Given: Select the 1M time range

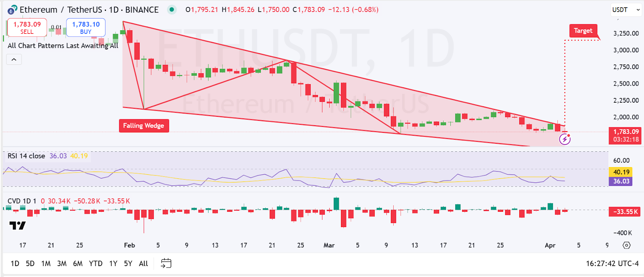Looking at the screenshot, I should pos(46,263).
